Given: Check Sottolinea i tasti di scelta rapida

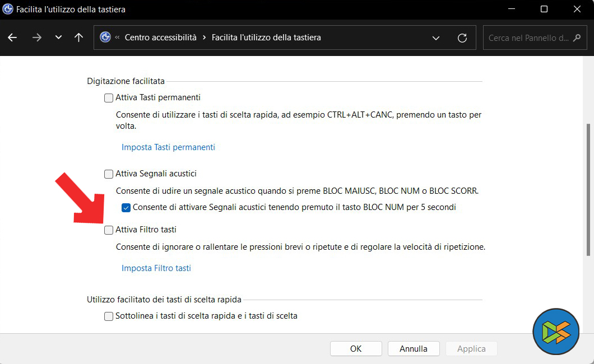Looking at the screenshot, I should coord(109,316).
